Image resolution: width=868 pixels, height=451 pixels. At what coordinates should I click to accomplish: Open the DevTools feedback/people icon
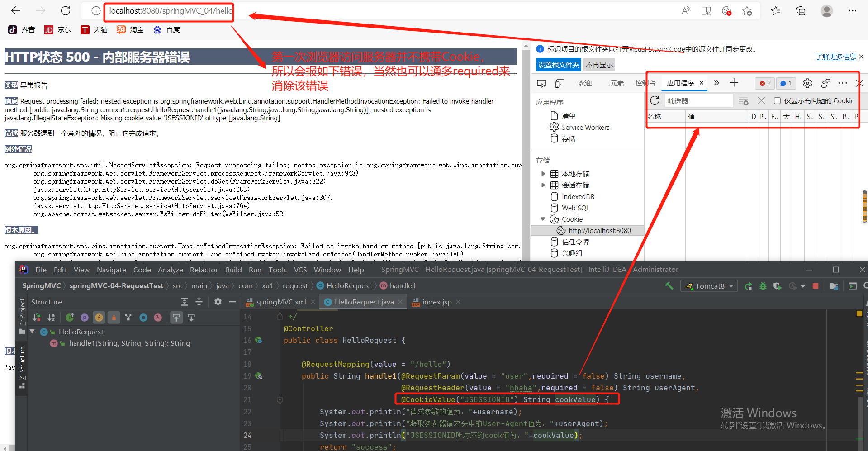825,83
